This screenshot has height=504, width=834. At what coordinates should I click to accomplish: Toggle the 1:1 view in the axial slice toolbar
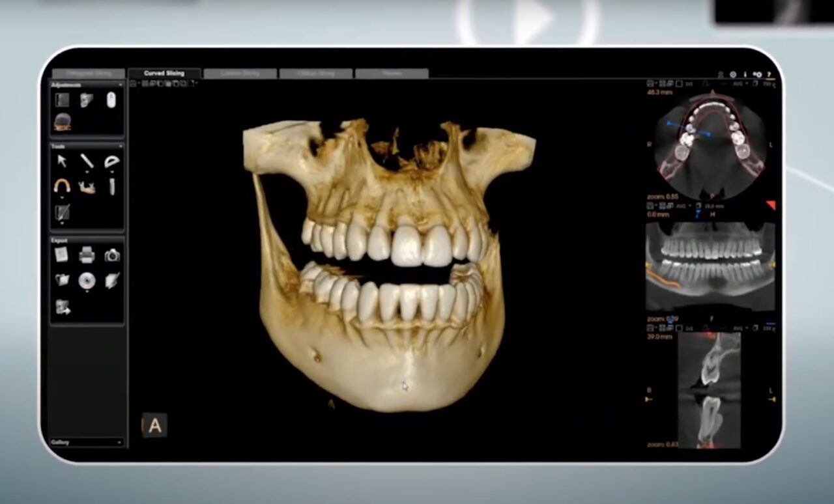pyautogui.click(x=689, y=83)
